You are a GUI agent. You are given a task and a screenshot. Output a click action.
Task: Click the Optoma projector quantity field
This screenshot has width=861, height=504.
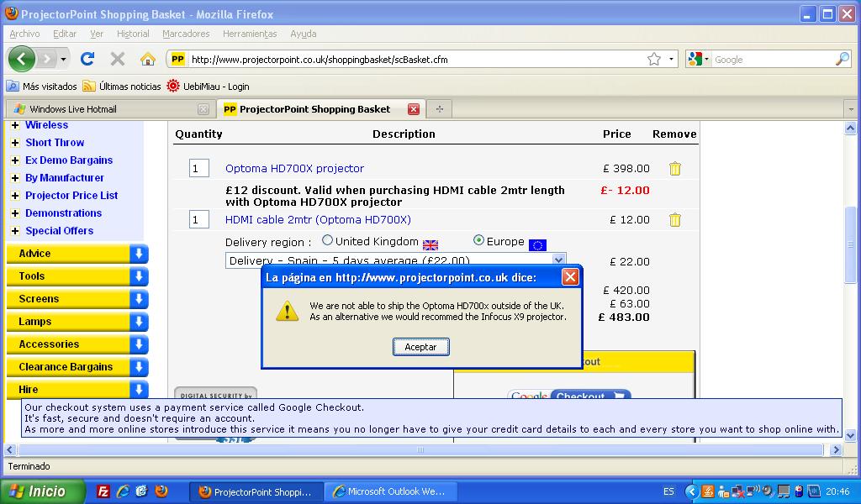198,168
